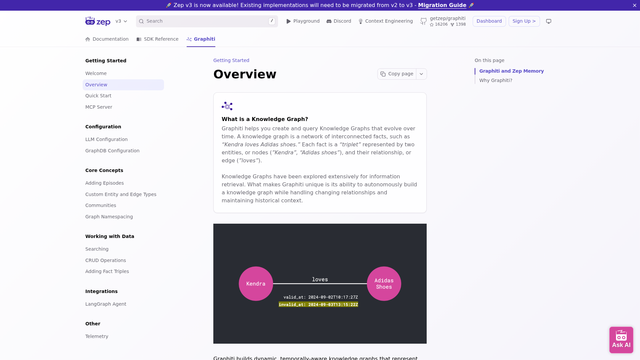
Task: Click the knowledge graph icon in card
Action: click(227, 106)
